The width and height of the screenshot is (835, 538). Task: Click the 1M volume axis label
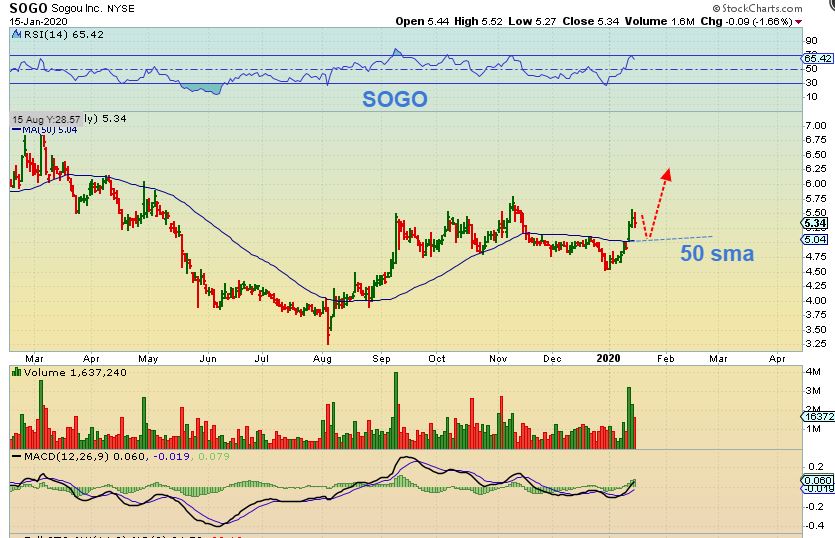point(813,429)
